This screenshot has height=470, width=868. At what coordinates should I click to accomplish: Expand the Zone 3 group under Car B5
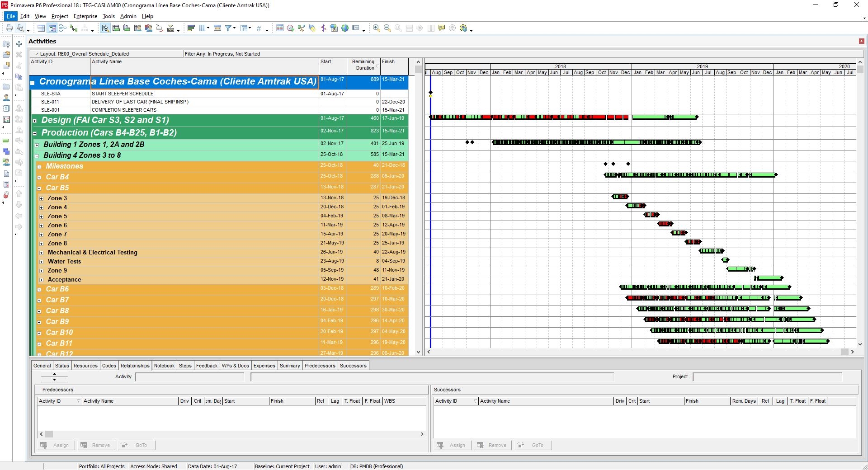point(42,198)
